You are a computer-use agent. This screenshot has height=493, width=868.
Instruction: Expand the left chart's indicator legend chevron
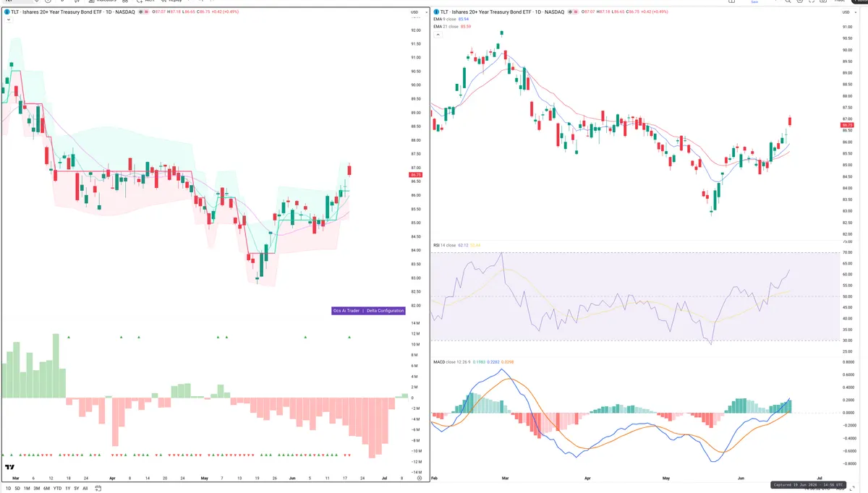click(8, 20)
